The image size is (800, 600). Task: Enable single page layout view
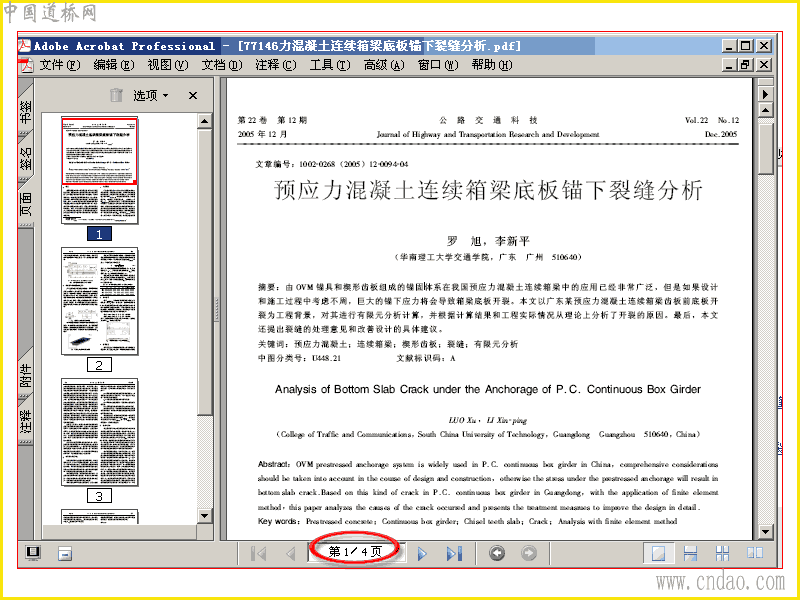[658, 553]
